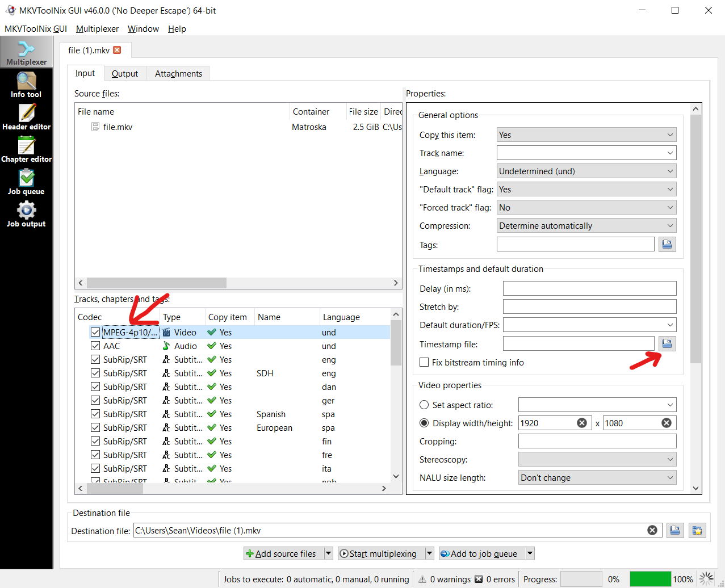725x588 pixels.
Task: Open the MKVToolNix GUI menu
Action: click(x=36, y=29)
